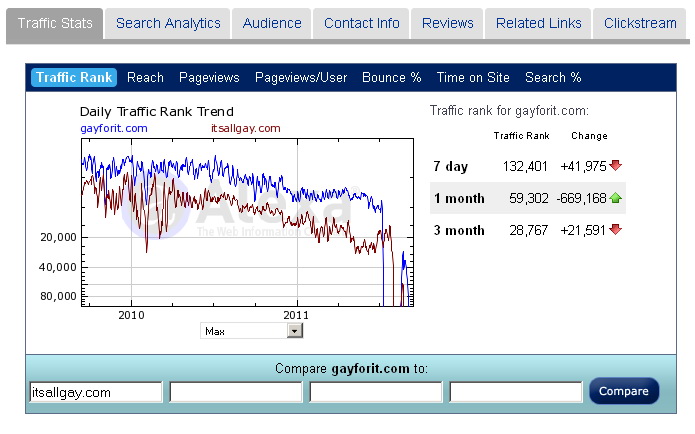Click the red down arrow for 7 day
This screenshot has width=695, height=434.
click(x=616, y=165)
